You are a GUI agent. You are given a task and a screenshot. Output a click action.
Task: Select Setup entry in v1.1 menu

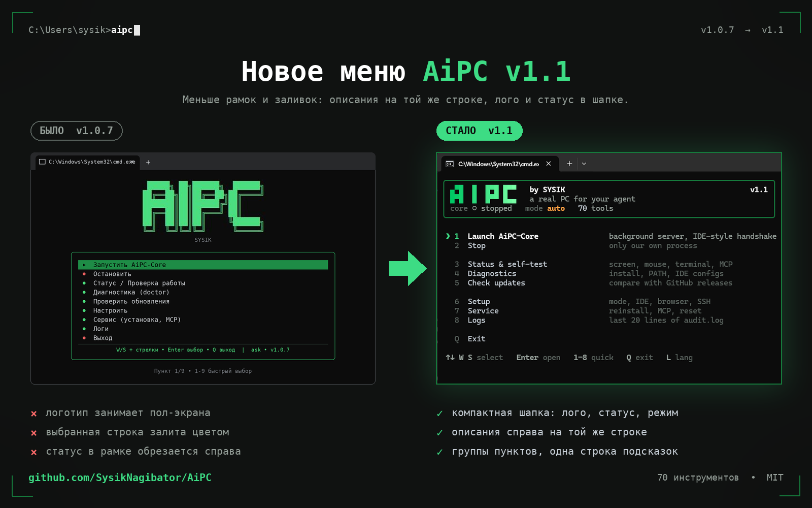(479, 302)
